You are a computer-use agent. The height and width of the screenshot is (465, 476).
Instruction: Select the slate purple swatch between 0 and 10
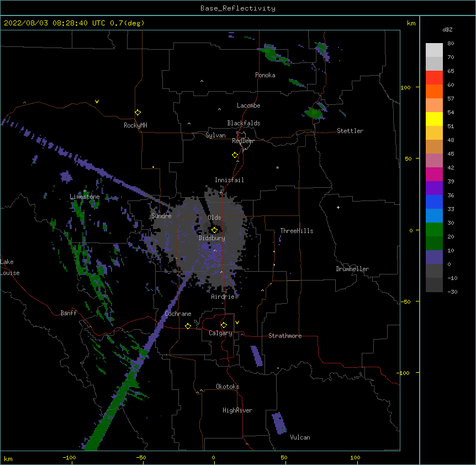pos(434,257)
